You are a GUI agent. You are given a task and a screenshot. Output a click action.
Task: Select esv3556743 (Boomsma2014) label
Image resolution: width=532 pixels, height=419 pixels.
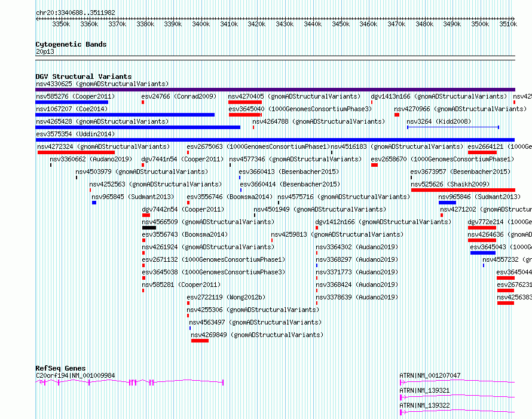[x=185, y=234]
